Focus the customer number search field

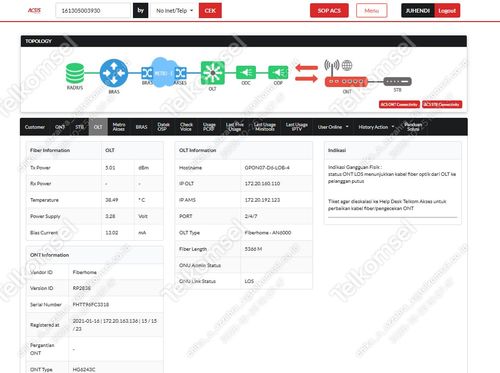(93, 11)
